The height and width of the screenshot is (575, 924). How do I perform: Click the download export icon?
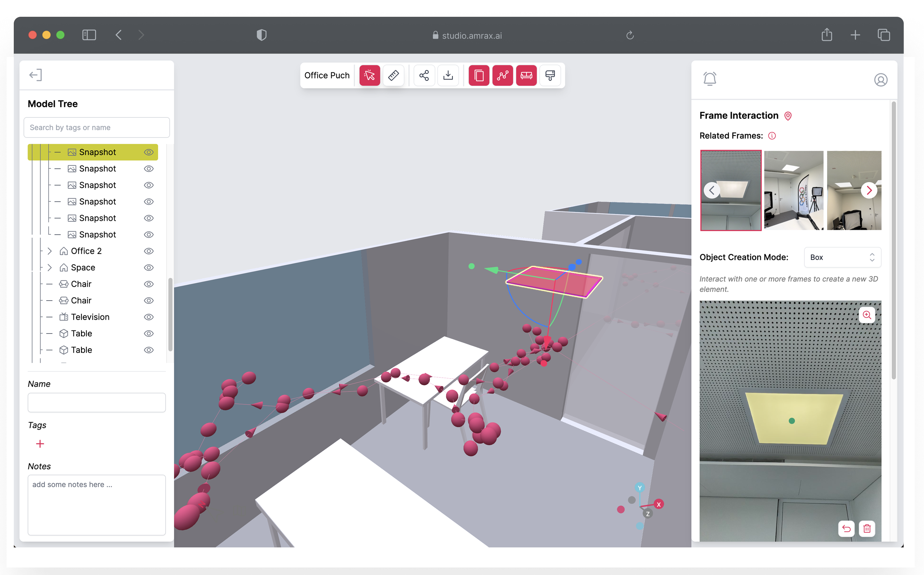click(448, 75)
